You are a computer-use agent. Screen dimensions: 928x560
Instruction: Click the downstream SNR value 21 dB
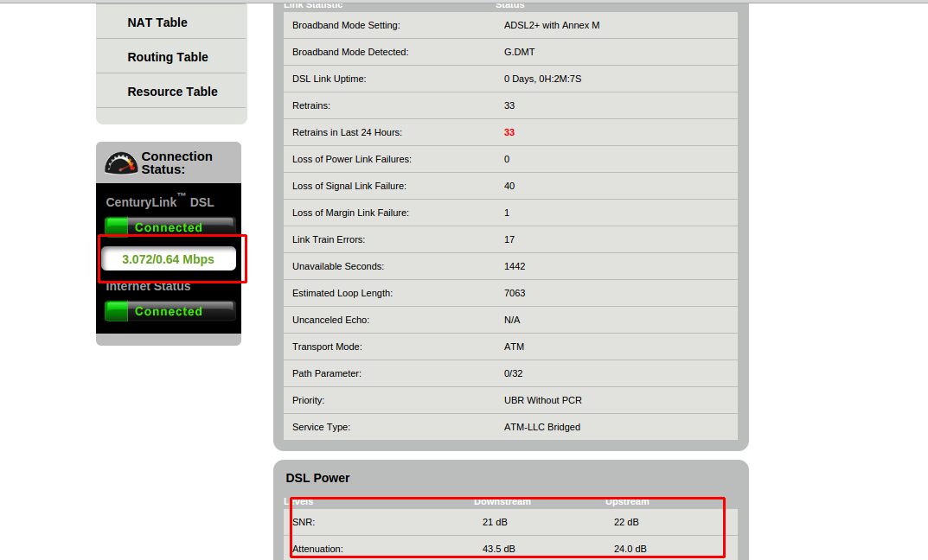click(x=495, y=522)
